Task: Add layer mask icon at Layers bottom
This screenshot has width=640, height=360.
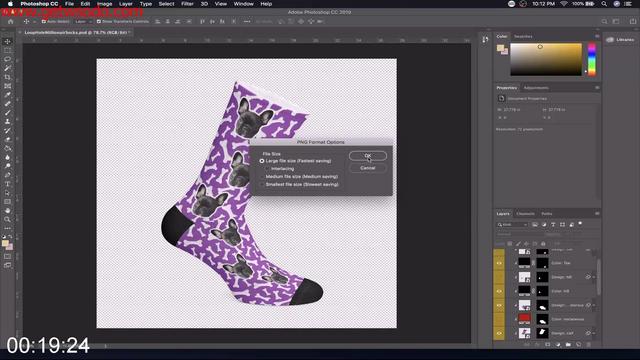Action: point(548,344)
